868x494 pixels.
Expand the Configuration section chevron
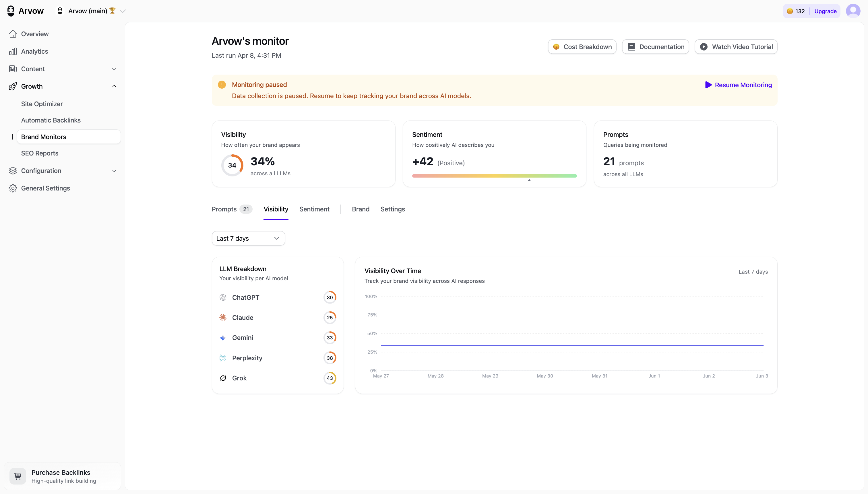(x=114, y=171)
